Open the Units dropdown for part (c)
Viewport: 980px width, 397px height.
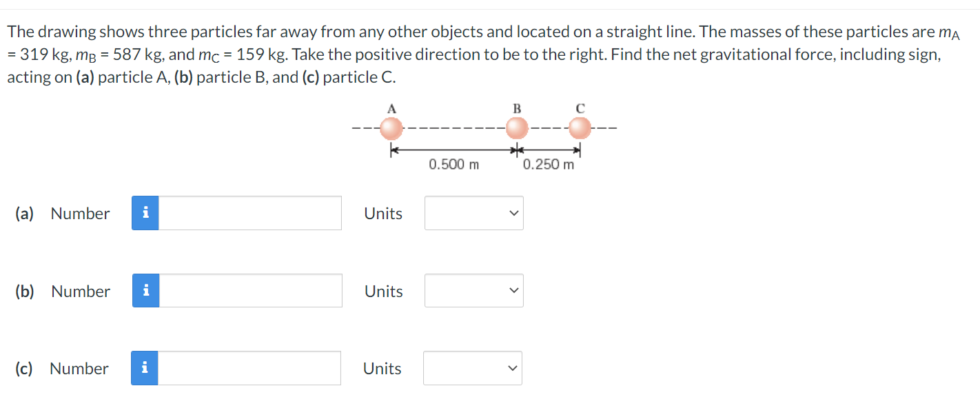click(x=472, y=367)
